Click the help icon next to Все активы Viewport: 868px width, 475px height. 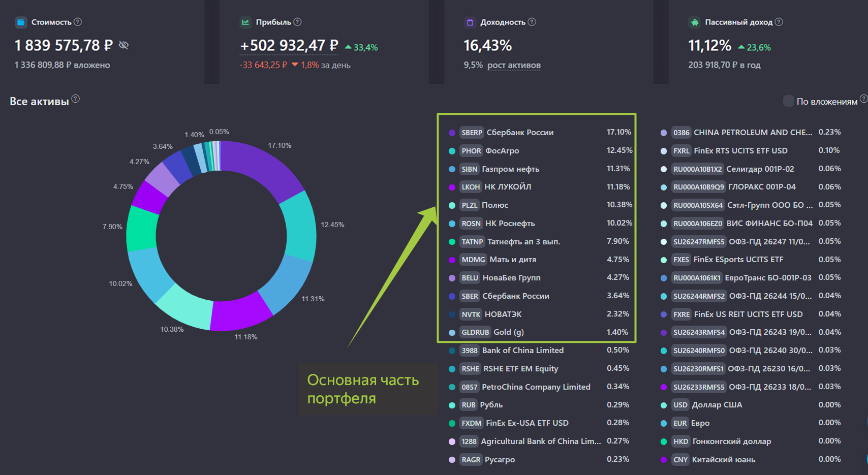coord(76,99)
